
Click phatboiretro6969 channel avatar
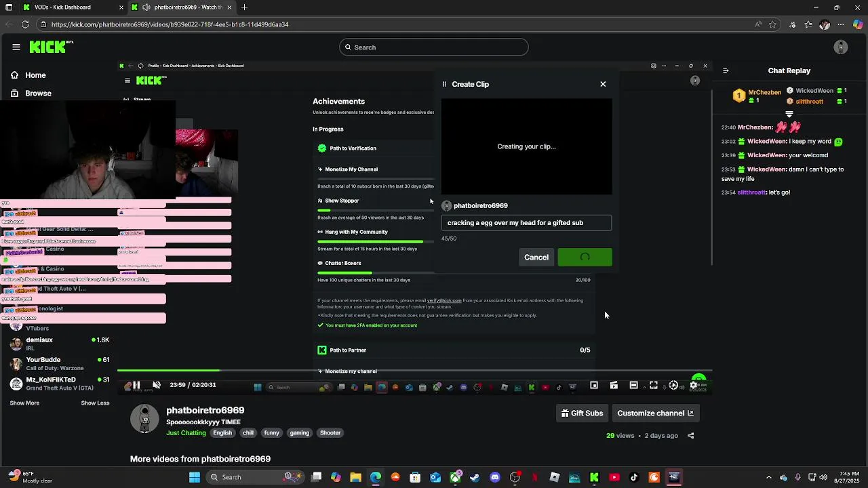pyautogui.click(x=144, y=419)
